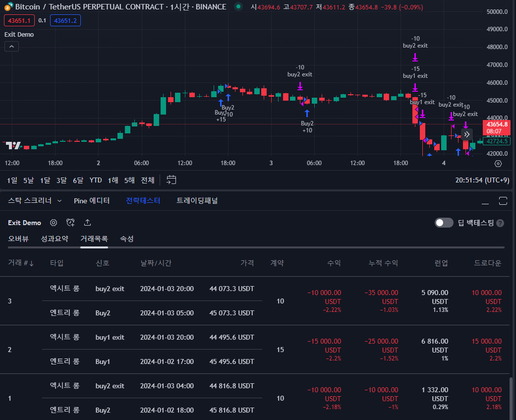Set chart range to 3 months

[61, 180]
